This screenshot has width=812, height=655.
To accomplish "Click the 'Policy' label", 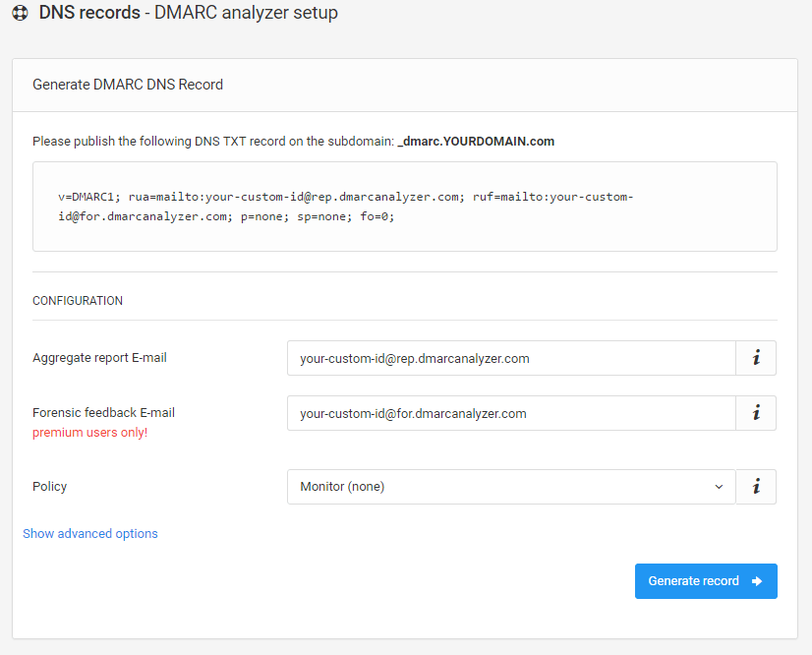I will coord(50,487).
